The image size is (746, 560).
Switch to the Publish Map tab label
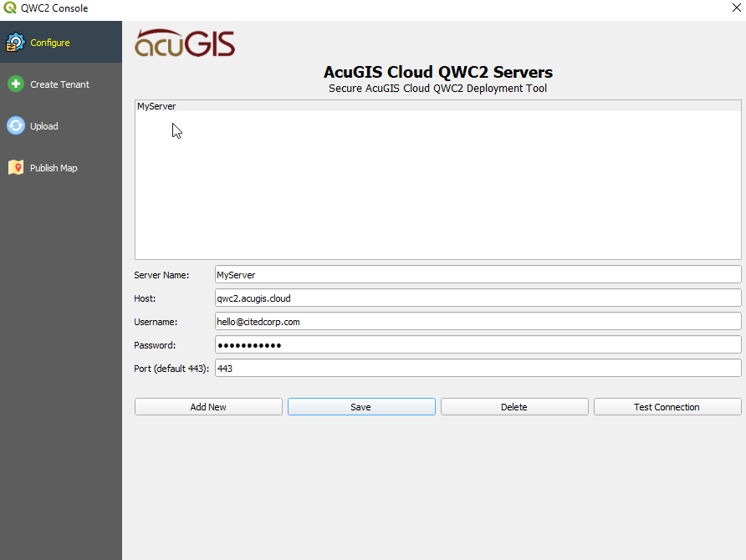click(54, 168)
